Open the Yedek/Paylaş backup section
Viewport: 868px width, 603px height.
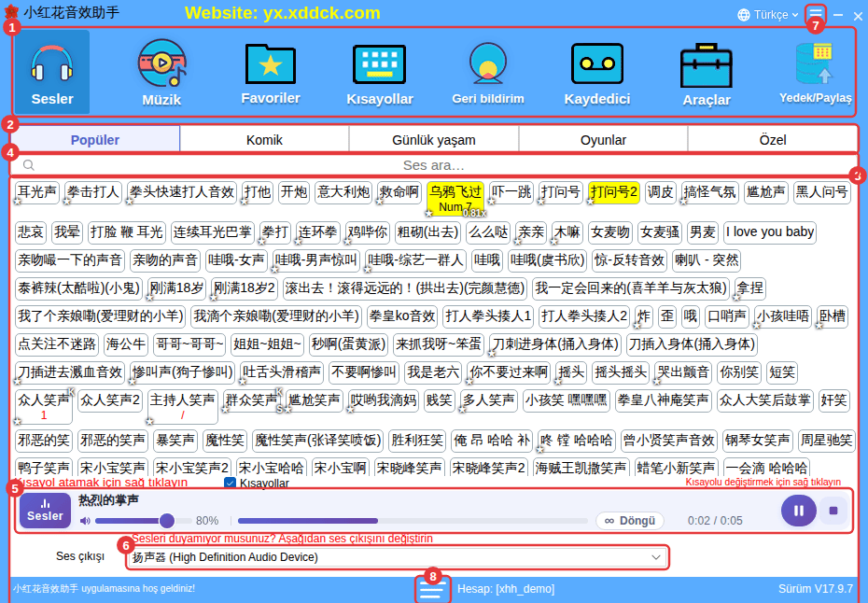pos(816,72)
